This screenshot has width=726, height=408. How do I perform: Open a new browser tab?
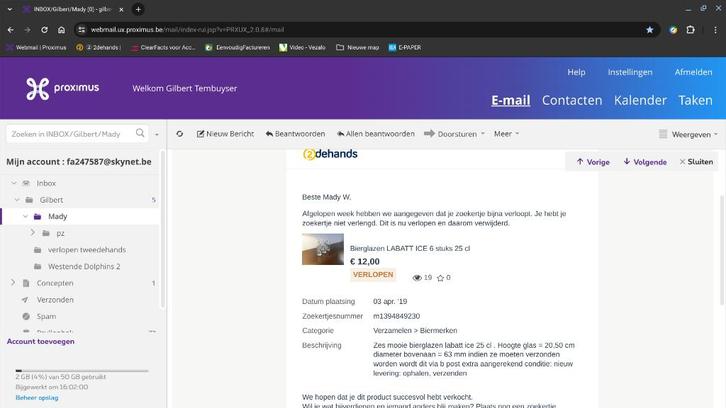tap(138, 9)
